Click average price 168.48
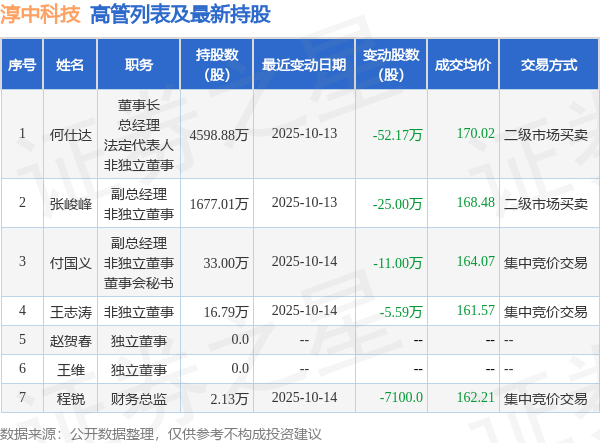 [x=476, y=202]
